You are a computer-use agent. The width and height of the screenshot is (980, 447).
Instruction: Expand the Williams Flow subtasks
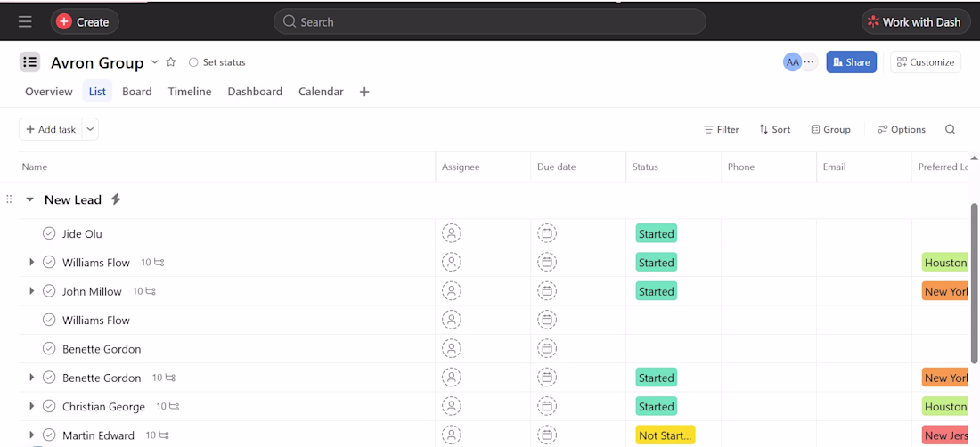(x=31, y=262)
